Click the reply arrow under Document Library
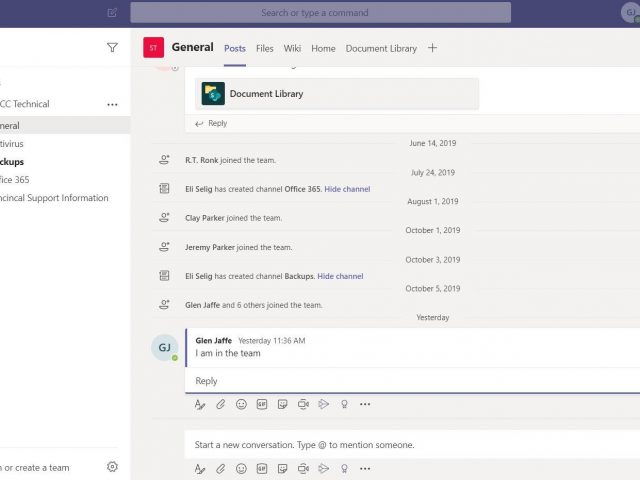The width and height of the screenshot is (640, 480). (x=199, y=124)
